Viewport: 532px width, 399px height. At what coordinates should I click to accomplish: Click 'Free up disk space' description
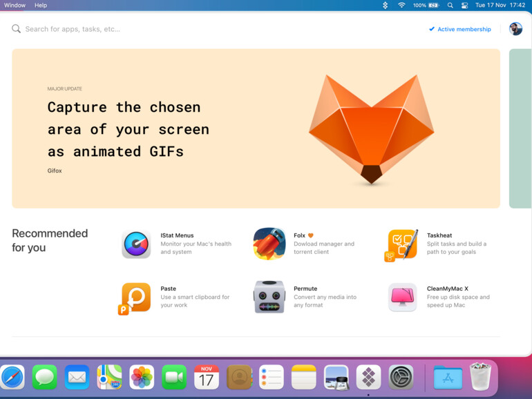click(458, 301)
